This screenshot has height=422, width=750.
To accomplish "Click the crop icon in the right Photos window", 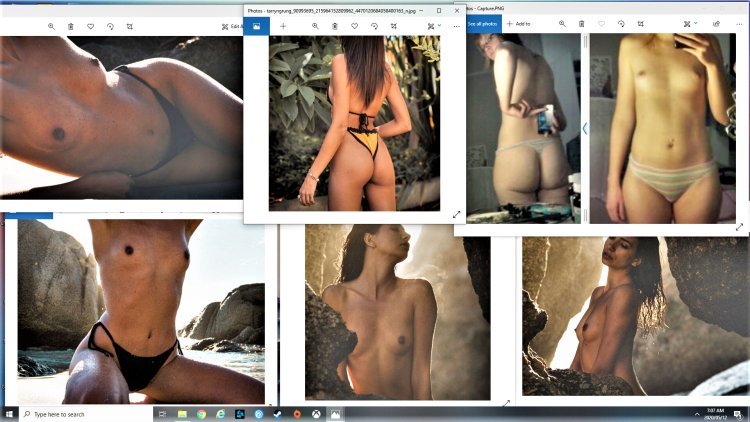I will click(x=641, y=23).
